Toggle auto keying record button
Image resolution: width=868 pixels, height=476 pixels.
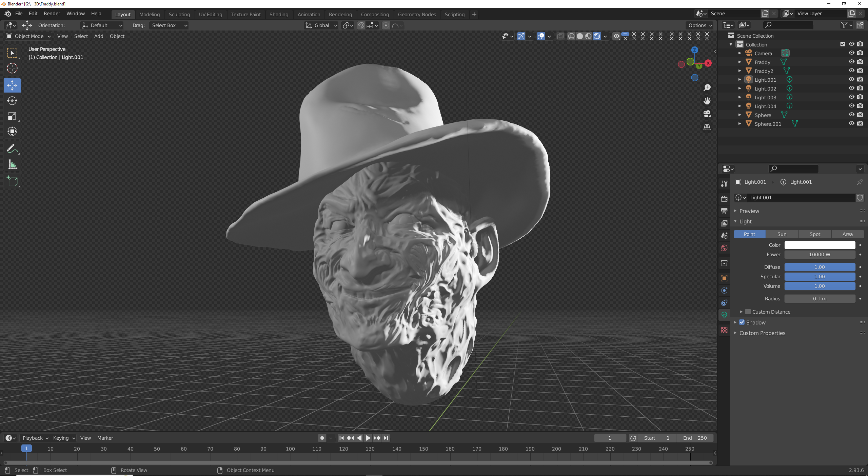pyautogui.click(x=322, y=438)
